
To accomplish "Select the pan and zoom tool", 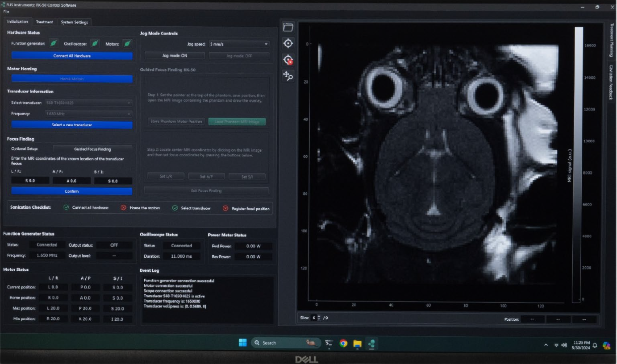I will coord(288,76).
